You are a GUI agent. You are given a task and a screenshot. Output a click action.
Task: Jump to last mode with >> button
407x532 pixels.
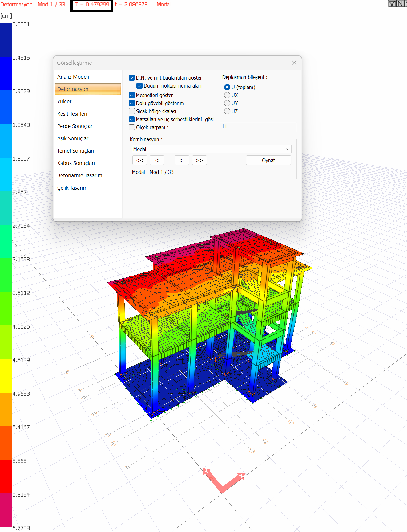point(199,160)
